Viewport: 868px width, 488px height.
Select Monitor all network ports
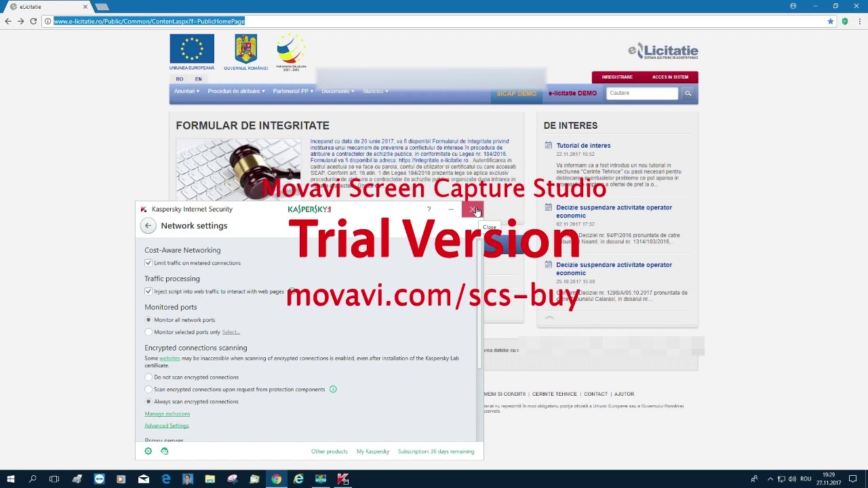pyautogui.click(x=148, y=320)
